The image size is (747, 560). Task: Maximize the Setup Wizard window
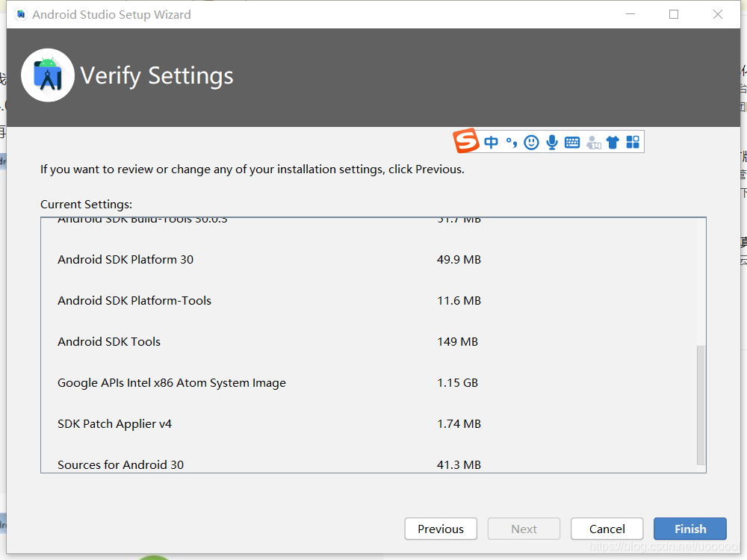(x=674, y=14)
